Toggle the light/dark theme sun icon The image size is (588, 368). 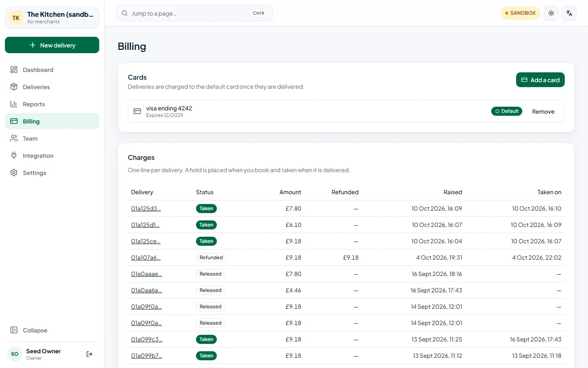[551, 13]
